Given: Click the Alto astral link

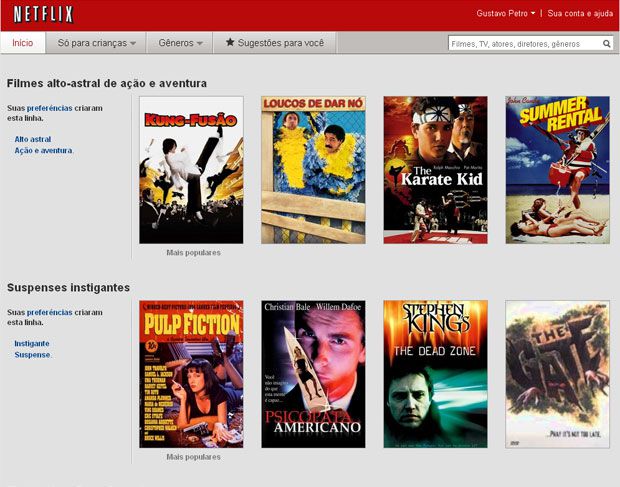Looking at the screenshot, I should pos(33,139).
